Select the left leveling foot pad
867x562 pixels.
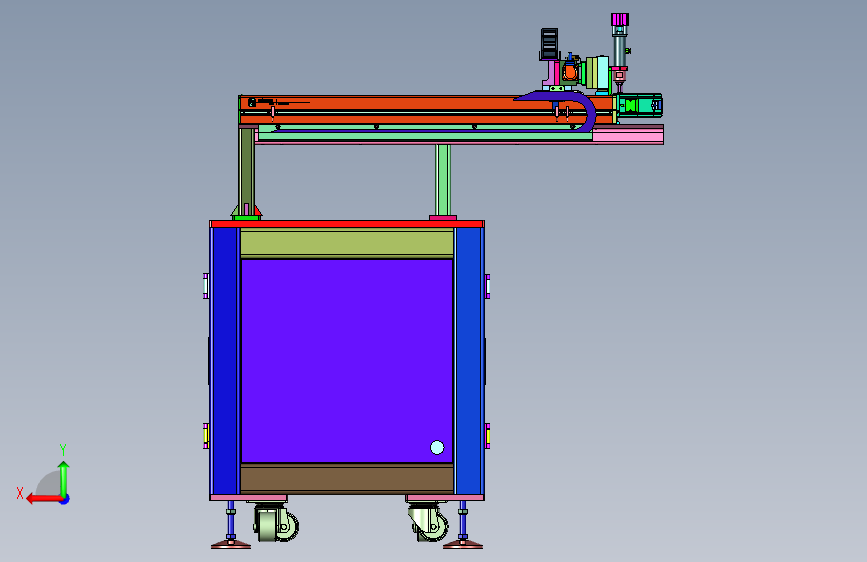231,544
